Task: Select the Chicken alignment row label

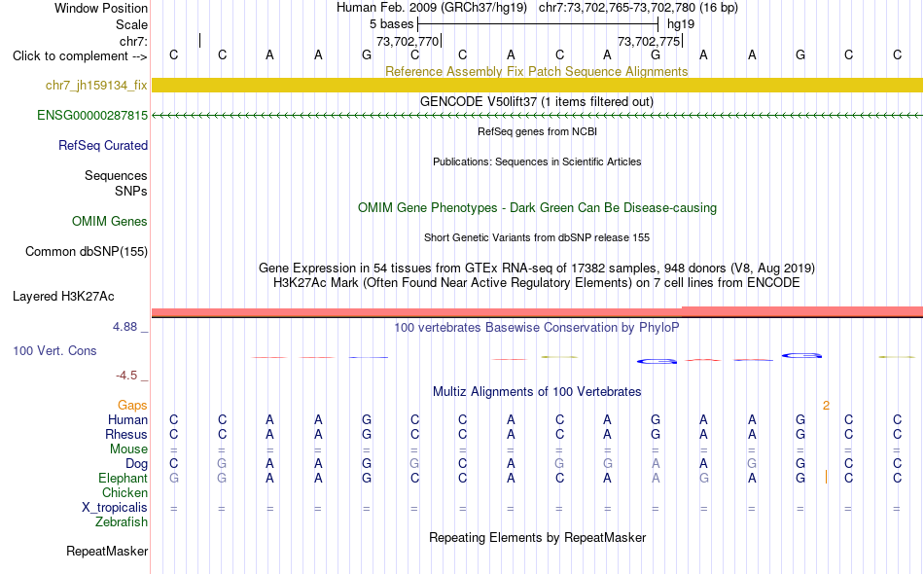Action: click(x=124, y=492)
